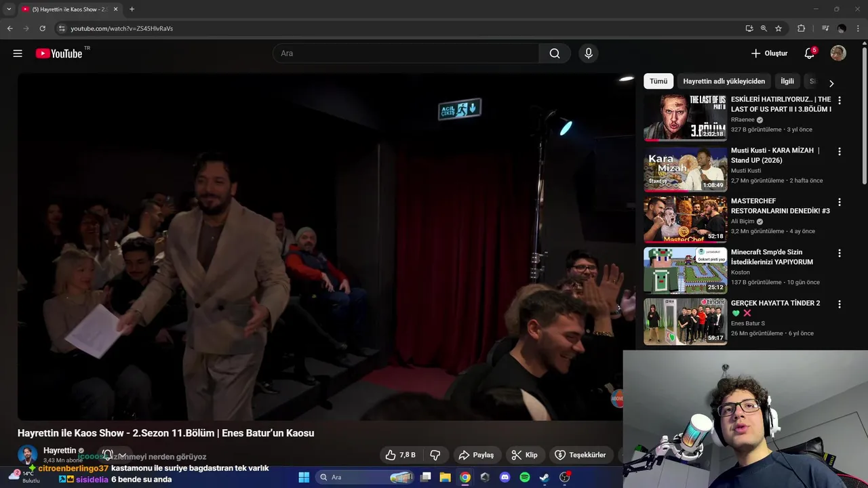Viewport: 868px width, 488px height.
Task: Open the Hayrettin channel name link
Action: point(60,451)
